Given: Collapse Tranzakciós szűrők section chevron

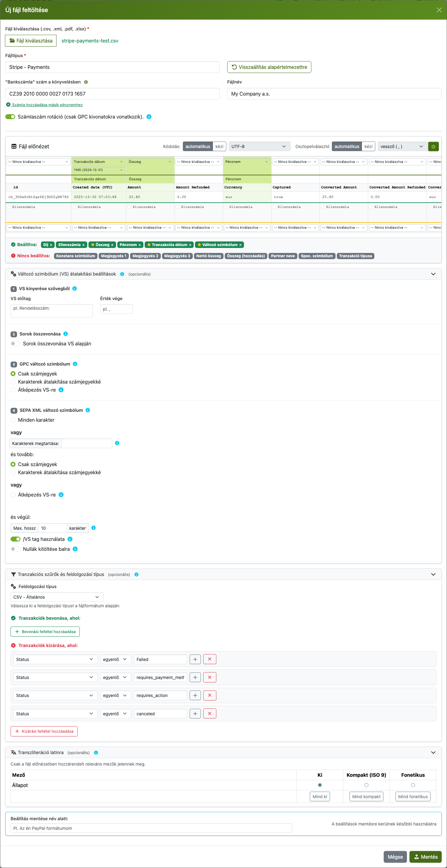Looking at the screenshot, I should pos(433,574).
